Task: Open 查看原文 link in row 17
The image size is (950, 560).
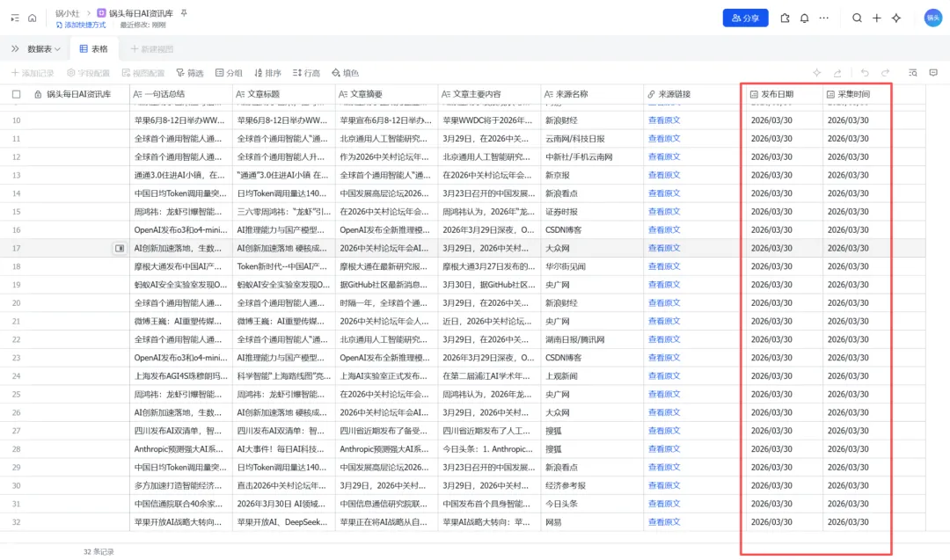Action: pos(664,248)
